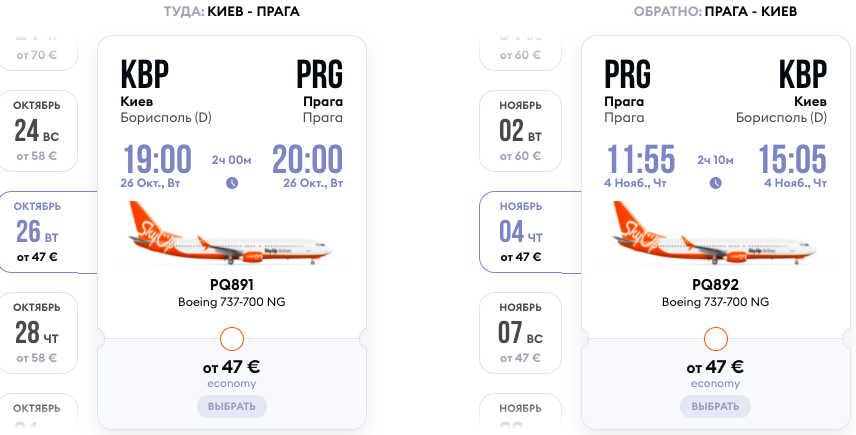The width and height of the screenshot is (856, 435).
Task: Click the partially visible от 60 € top date tab
Action: 520,53
